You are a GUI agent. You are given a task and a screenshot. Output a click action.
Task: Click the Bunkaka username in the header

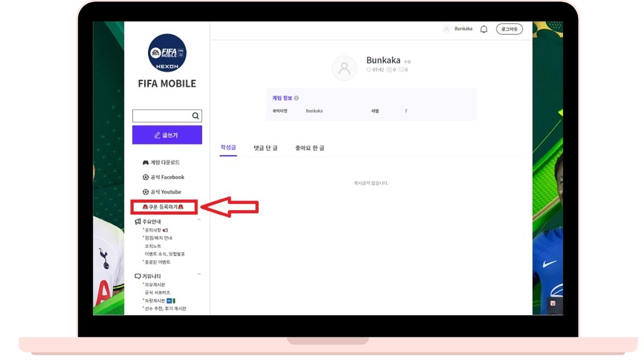point(463,29)
